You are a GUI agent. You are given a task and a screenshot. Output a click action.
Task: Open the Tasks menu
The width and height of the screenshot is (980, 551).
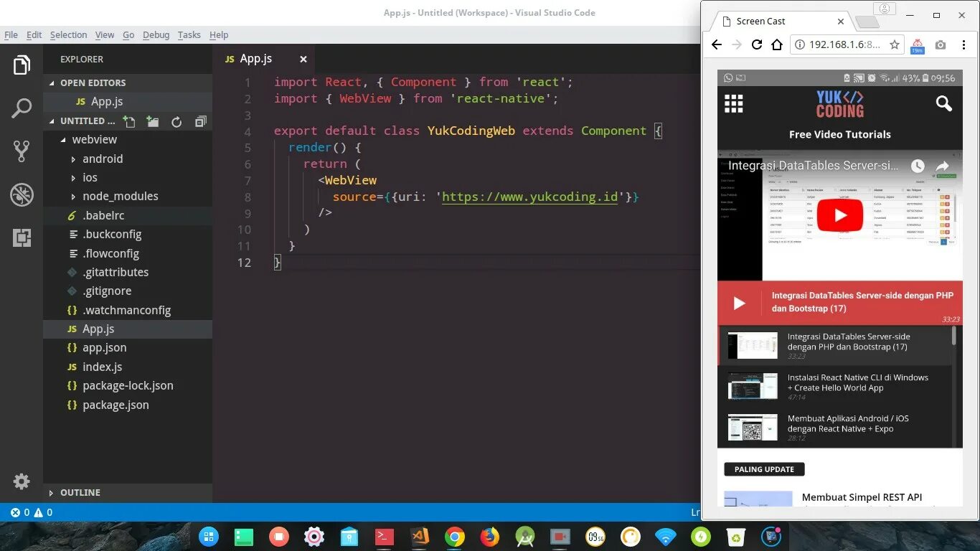tap(189, 34)
